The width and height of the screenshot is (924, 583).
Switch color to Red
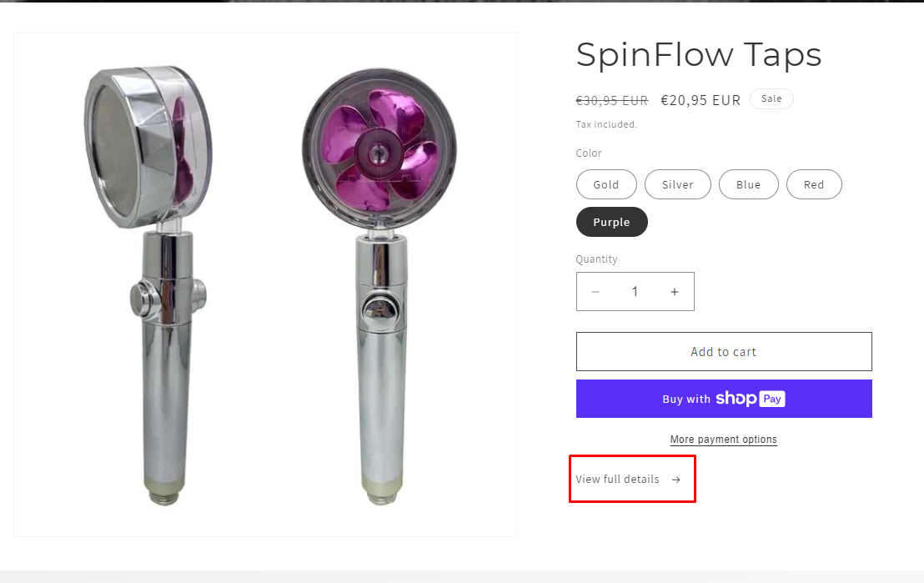tap(814, 185)
